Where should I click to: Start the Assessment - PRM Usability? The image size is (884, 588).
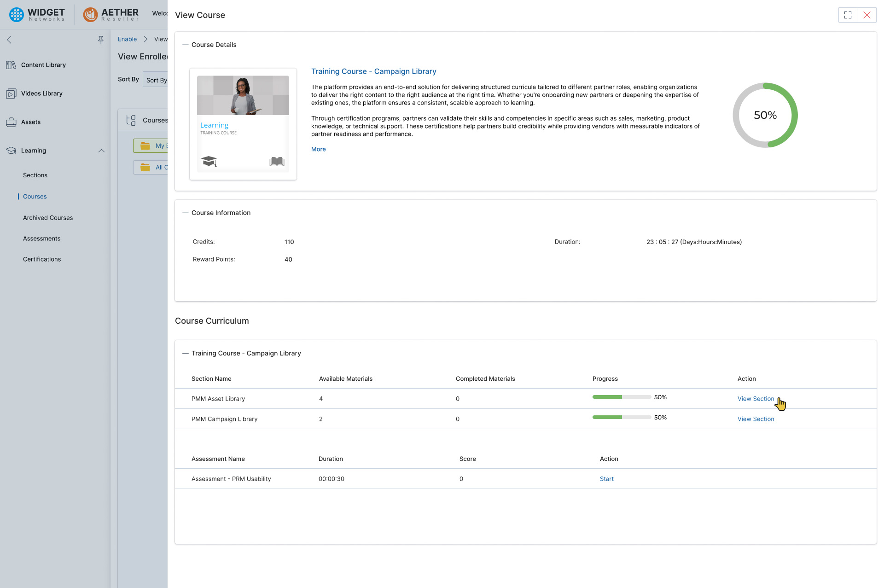click(606, 479)
